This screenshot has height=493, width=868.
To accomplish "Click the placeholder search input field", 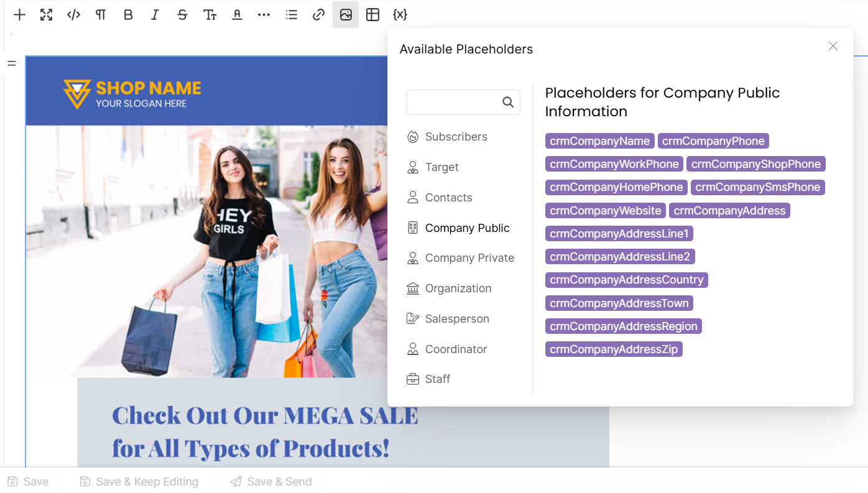I will (x=454, y=103).
